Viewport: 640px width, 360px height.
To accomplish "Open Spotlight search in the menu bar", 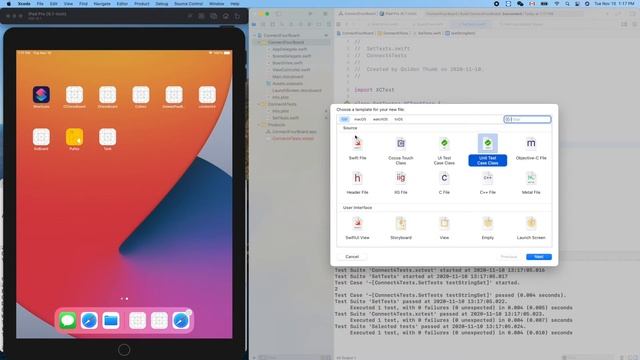I will click(567, 4).
